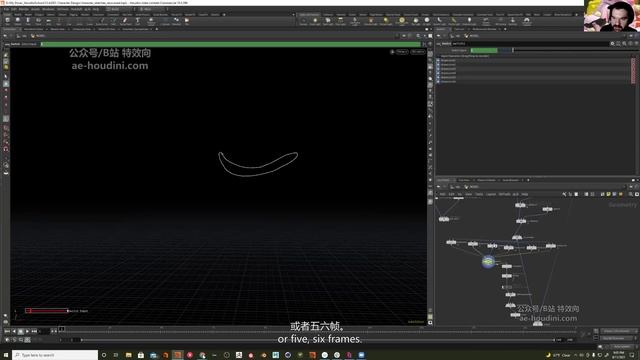Select the Draw Curve shelf tool

[102, 21]
